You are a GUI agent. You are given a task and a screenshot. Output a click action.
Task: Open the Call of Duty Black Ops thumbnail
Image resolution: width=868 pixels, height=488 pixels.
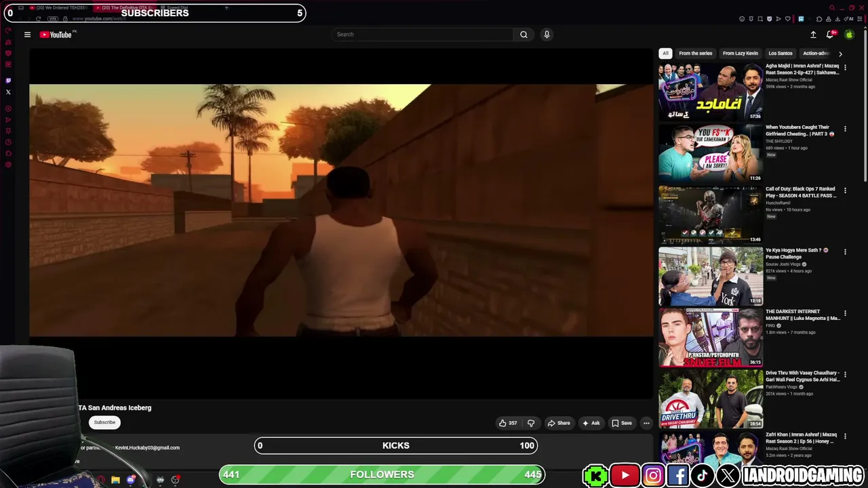pyautogui.click(x=711, y=214)
